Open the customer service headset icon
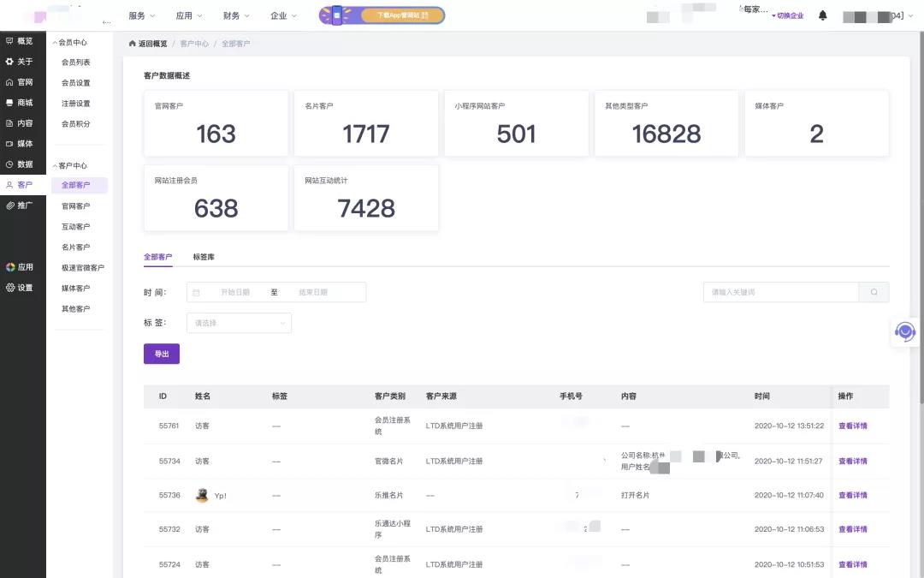Viewport: 924px width, 578px height. (x=904, y=331)
